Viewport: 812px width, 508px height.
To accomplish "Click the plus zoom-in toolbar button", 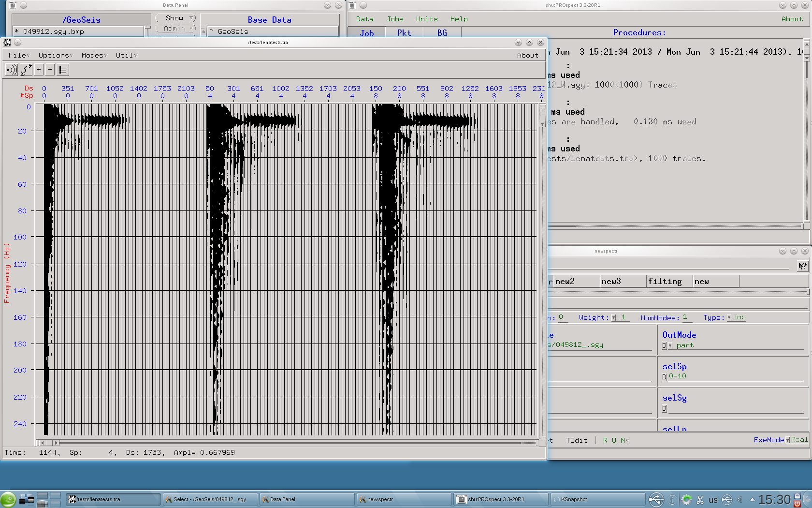I will click(39, 70).
